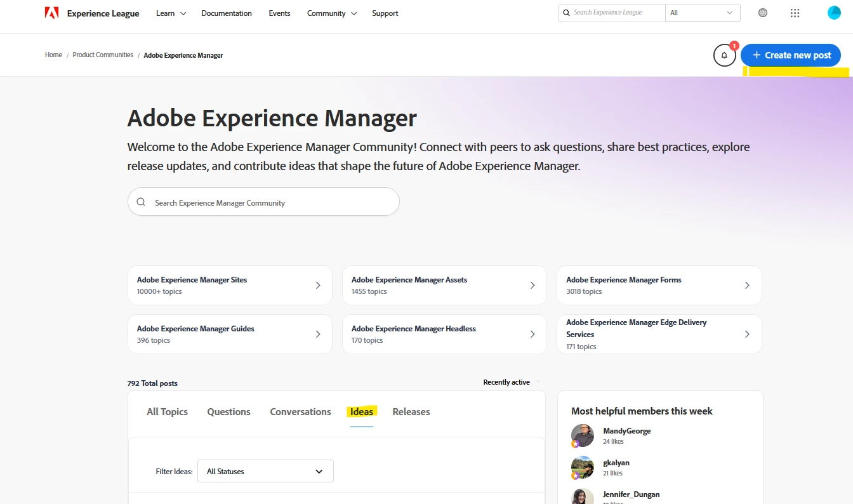Expand the Learn menu
Viewport: 853px width, 504px height.
point(171,13)
